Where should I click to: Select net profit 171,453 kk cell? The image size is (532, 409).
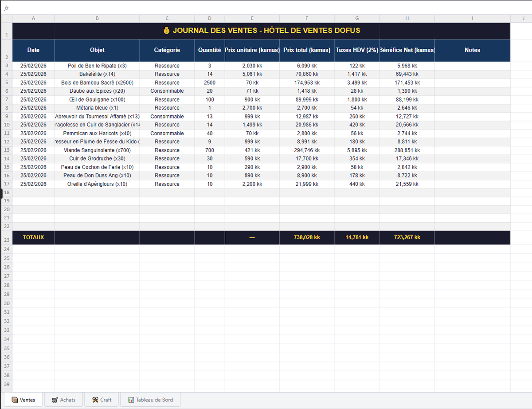click(407, 83)
